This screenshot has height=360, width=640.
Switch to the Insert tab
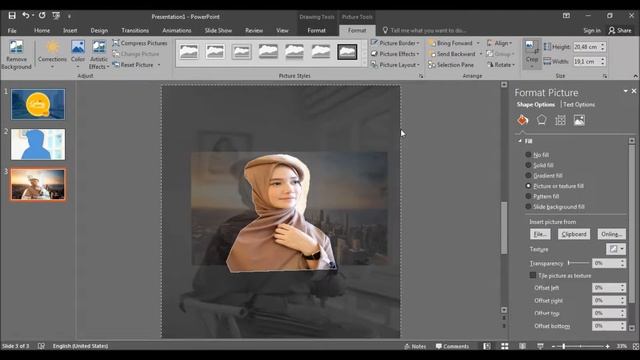70,31
